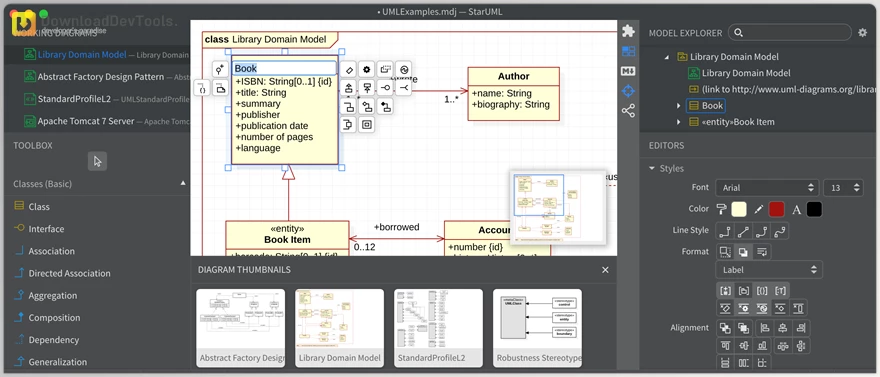Select the pointer tool in Toolbox
The image size is (880, 377).
[x=98, y=162]
